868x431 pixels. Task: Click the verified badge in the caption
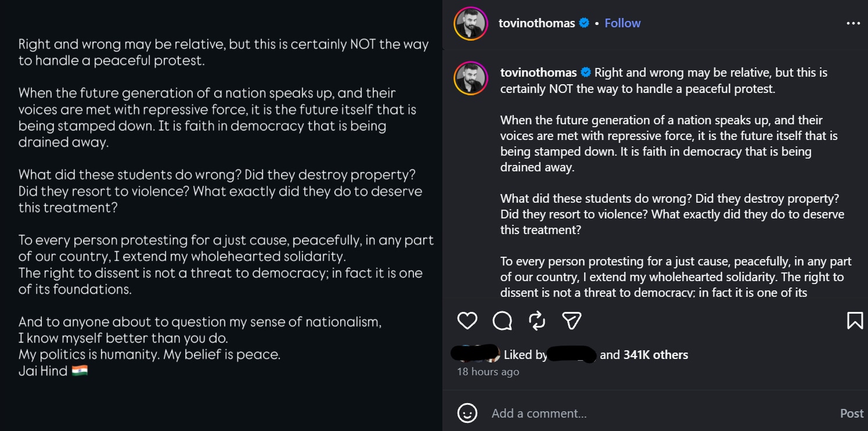586,73
